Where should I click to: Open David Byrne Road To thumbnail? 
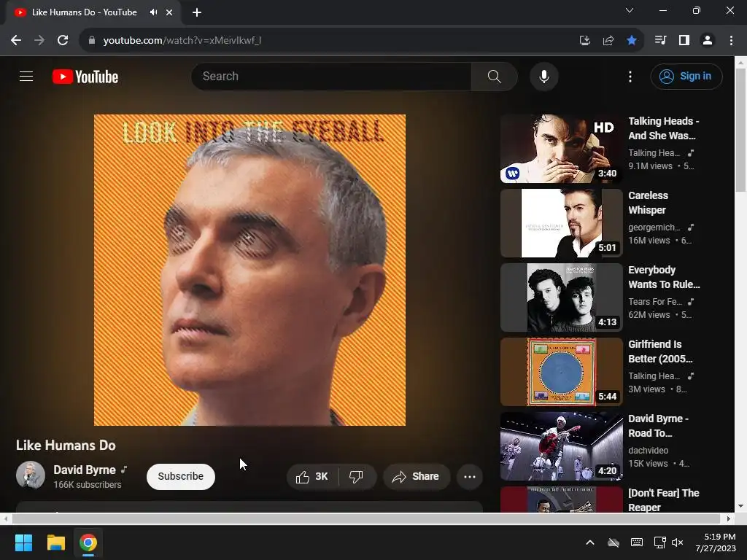click(x=561, y=446)
